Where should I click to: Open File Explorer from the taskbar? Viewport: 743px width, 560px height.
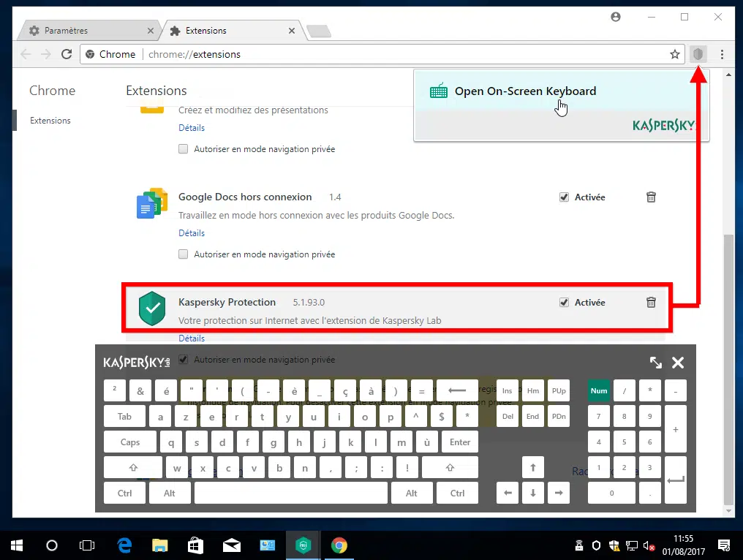pos(159,546)
